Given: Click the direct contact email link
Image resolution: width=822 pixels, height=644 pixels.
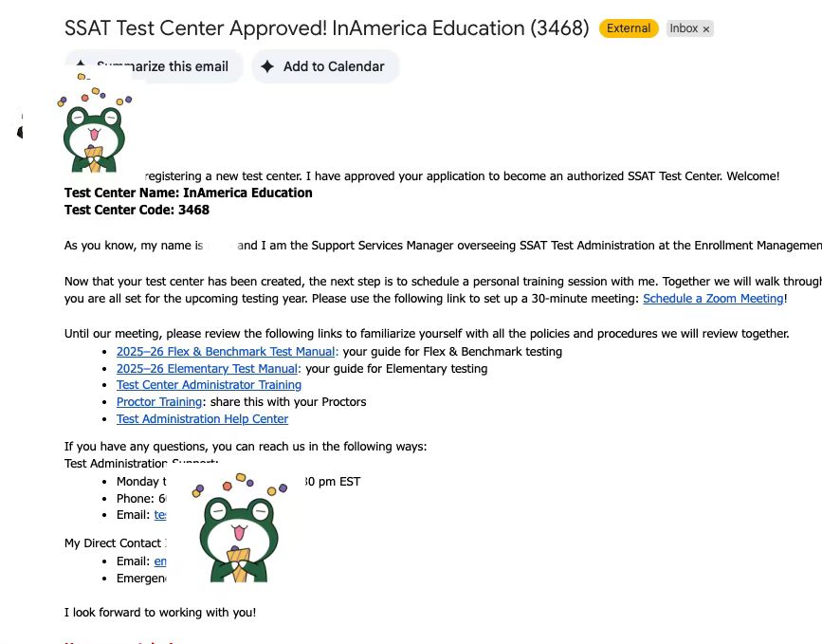Looking at the screenshot, I should click(x=160, y=561).
